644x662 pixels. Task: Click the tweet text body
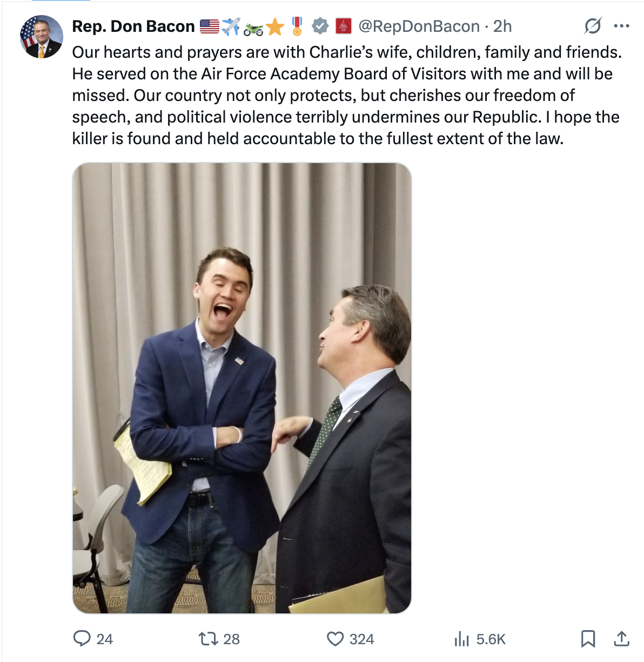[347, 95]
